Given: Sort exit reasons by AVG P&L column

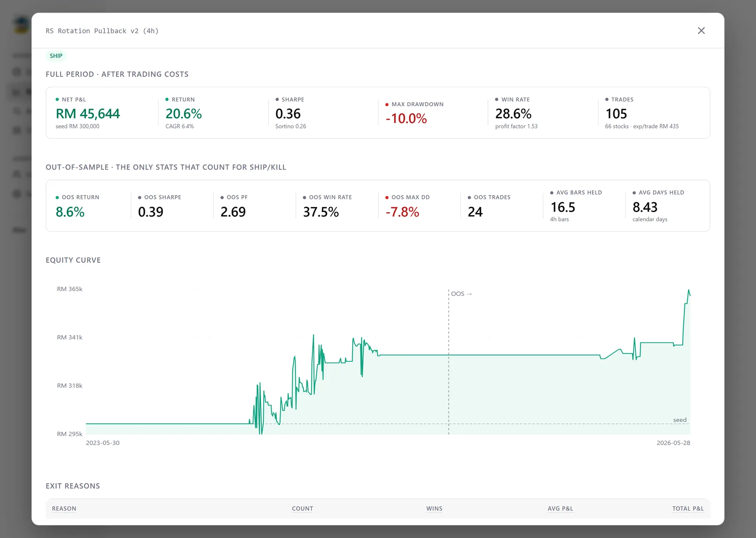Looking at the screenshot, I should [560, 509].
